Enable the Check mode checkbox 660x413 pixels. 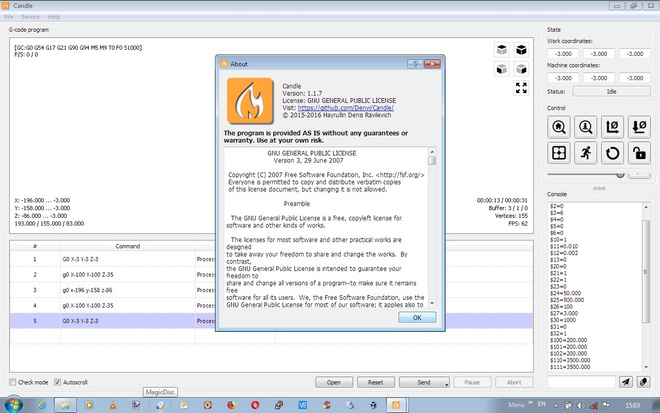point(13,382)
